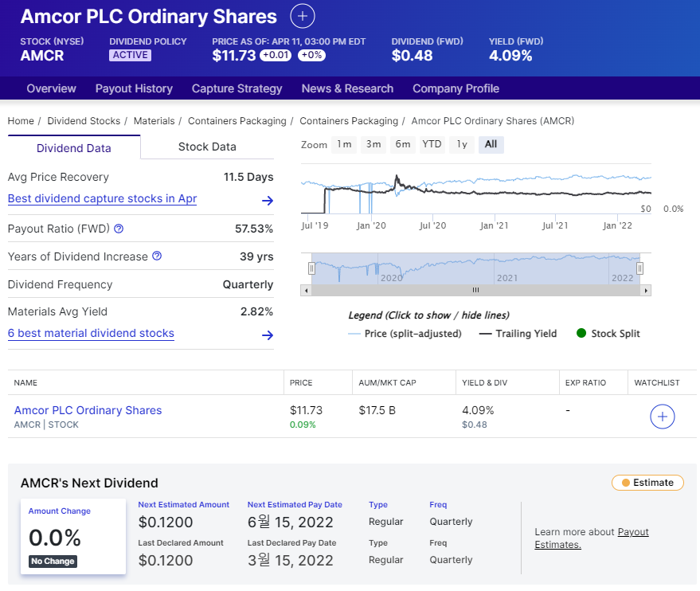Viewport: 700px width, 591px height.
Task: Add Amcor to watchlist in table row
Action: 662,417
